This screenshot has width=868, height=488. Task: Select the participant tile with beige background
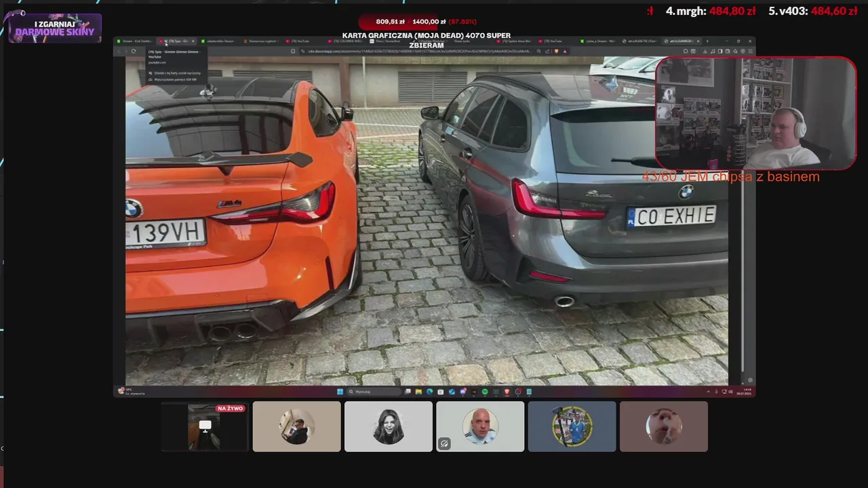[x=296, y=426]
